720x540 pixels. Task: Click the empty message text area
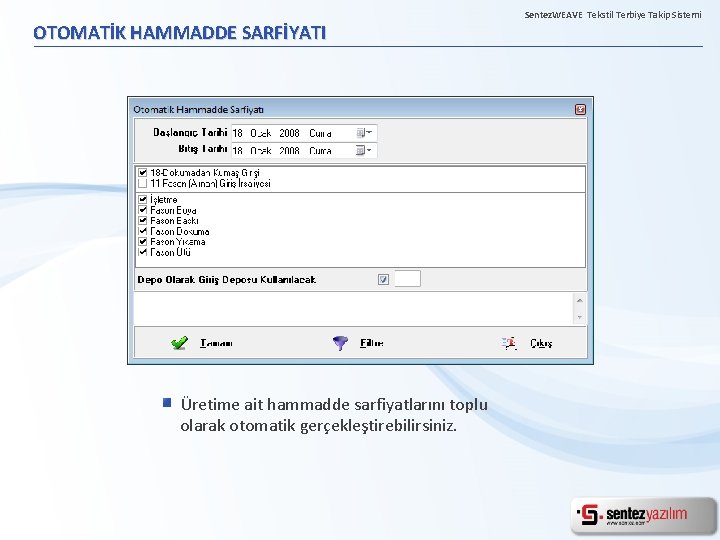click(354, 309)
